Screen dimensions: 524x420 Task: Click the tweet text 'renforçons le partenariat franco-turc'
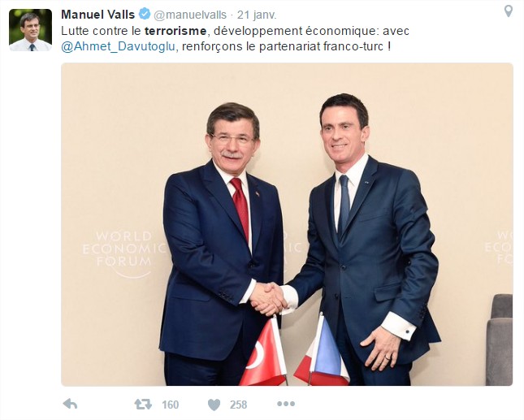click(x=283, y=46)
